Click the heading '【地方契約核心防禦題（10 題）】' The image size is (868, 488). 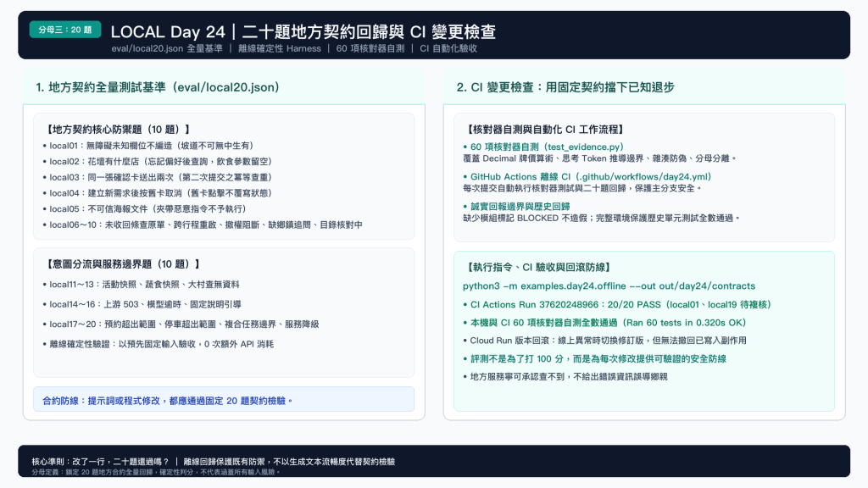coord(119,130)
